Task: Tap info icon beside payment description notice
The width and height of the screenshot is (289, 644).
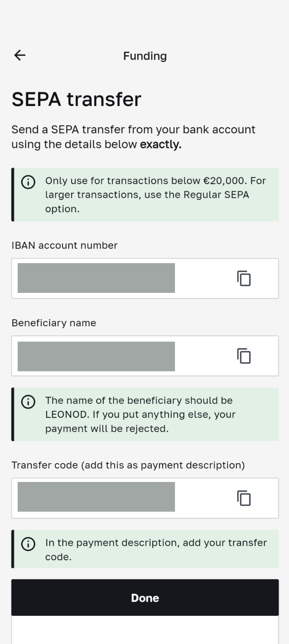Action: point(28,544)
